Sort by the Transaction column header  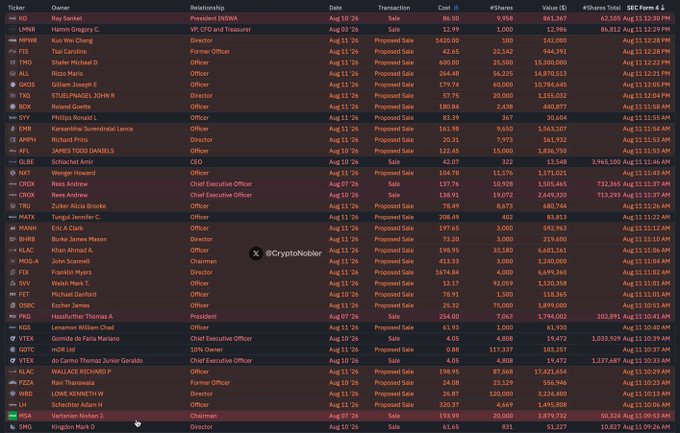pos(394,8)
